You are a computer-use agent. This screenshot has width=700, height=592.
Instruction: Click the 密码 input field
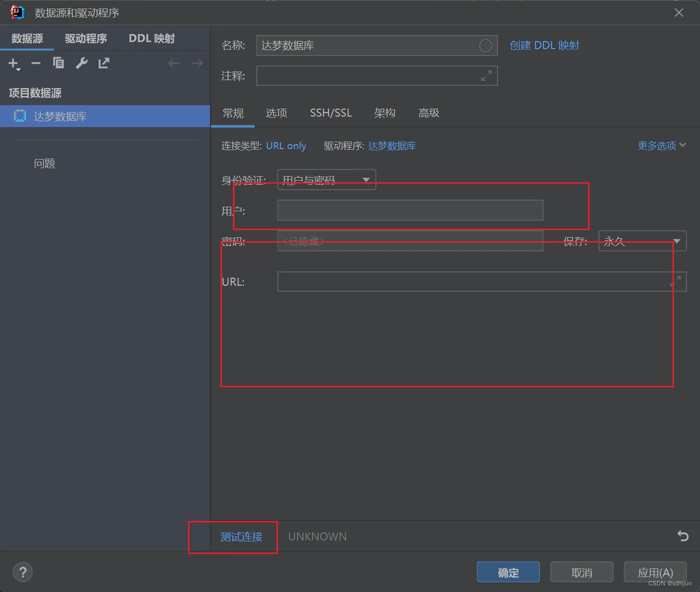click(x=410, y=241)
